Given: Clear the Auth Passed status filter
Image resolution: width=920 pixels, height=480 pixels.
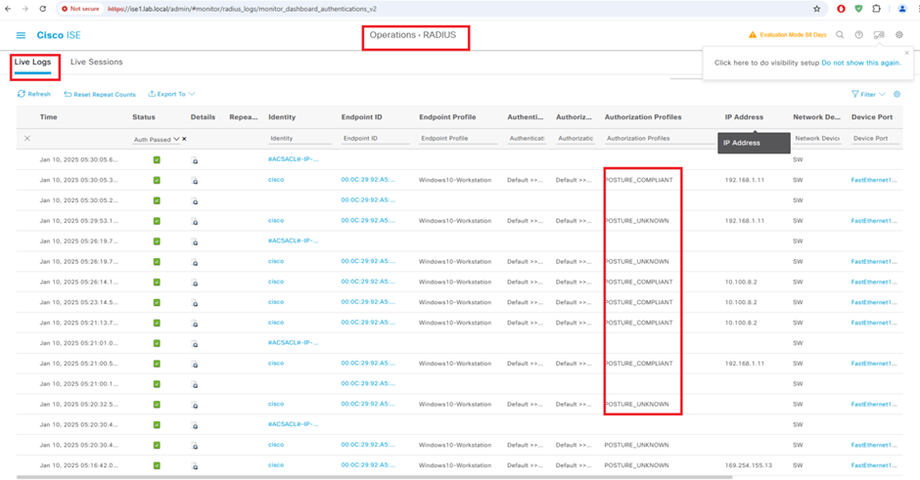Looking at the screenshot, I should point(184,139).
